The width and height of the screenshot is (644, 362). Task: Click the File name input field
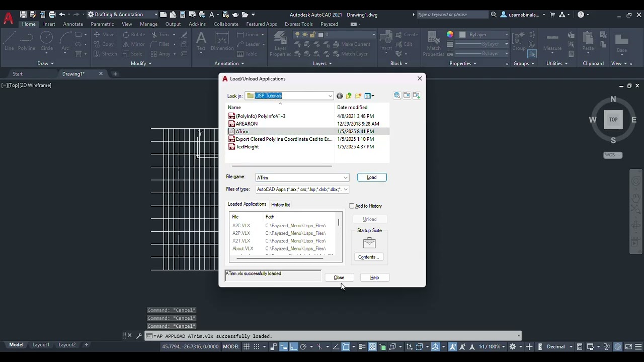click(x=299, y=177)
